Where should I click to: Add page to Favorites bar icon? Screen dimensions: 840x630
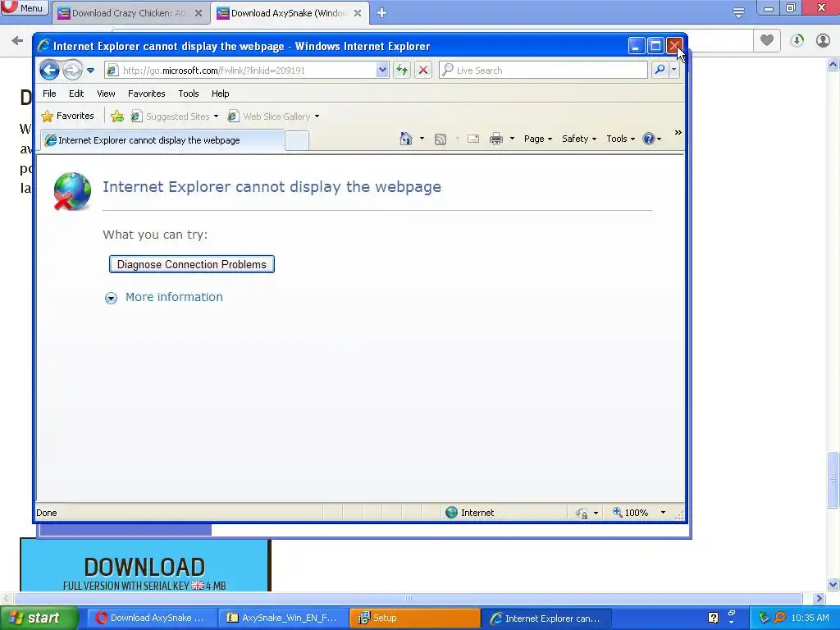(117, 116)
